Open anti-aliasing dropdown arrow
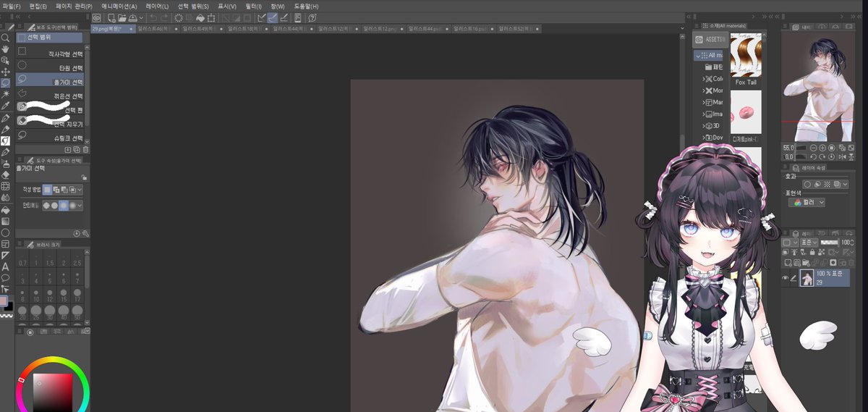868x412 pixels. coord(81,206)
